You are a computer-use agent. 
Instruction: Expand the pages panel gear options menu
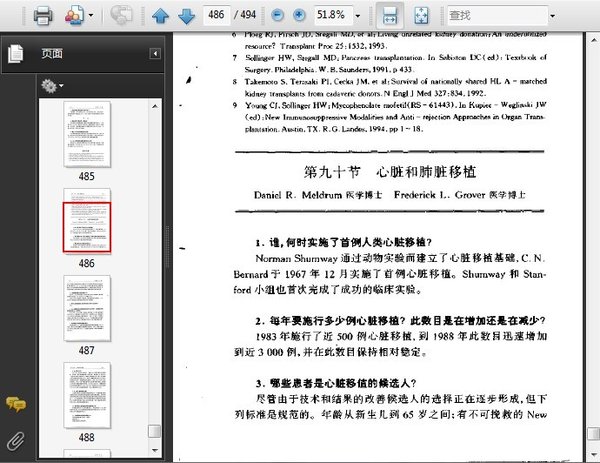click(52, 86)
